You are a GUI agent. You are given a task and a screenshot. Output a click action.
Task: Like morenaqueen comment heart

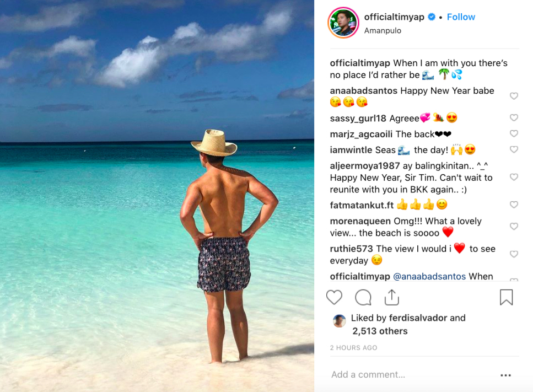pos(514,227)
